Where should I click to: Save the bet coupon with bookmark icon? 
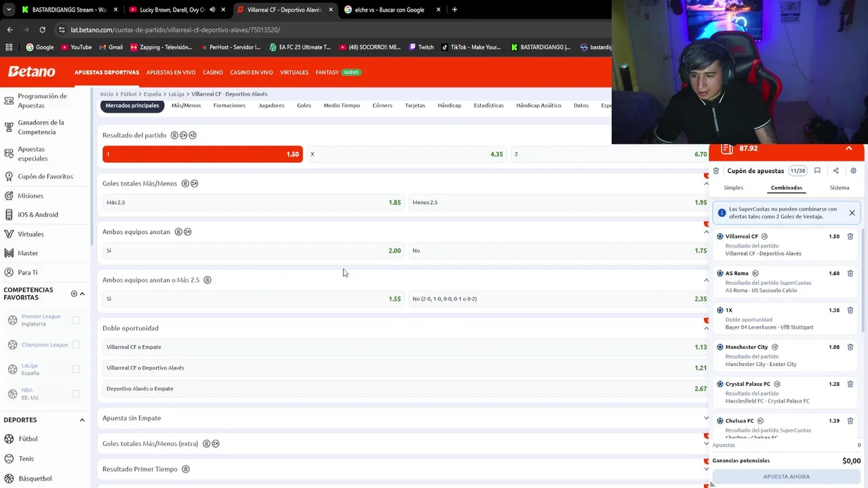click(x=817, y=171)
